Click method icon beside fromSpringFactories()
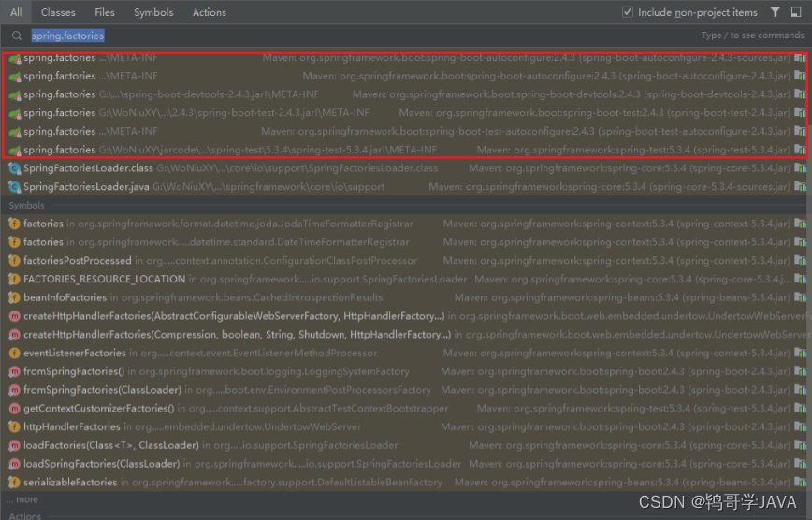812x520 pixels. (x=15, y=371)
